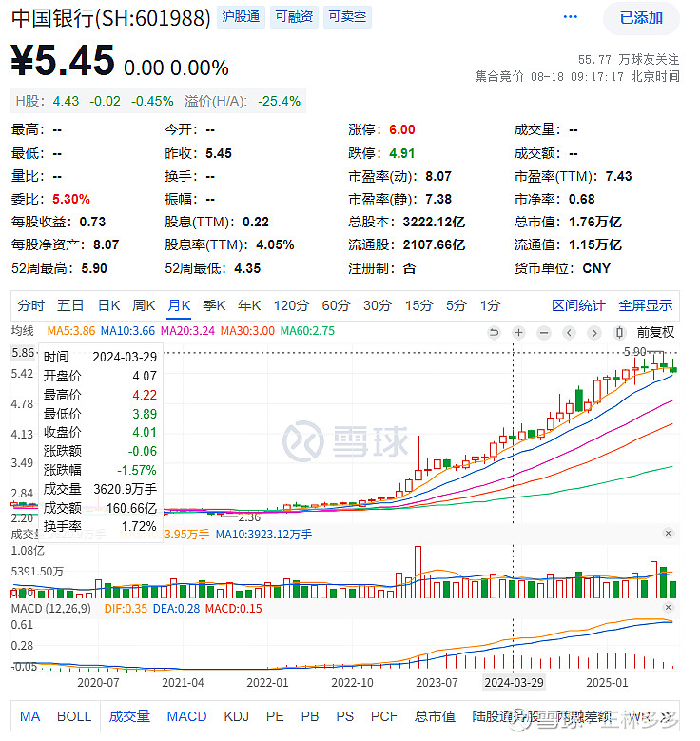Toggle the MA indicator
The height and width of the screenshot is (741, 700).
click(29, 717)
